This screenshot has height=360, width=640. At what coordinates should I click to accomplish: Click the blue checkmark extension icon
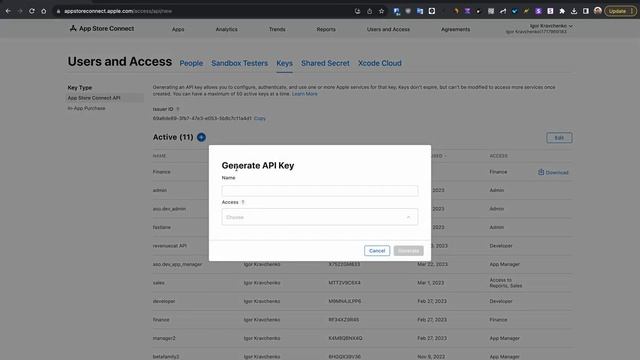tap(515, 11)
